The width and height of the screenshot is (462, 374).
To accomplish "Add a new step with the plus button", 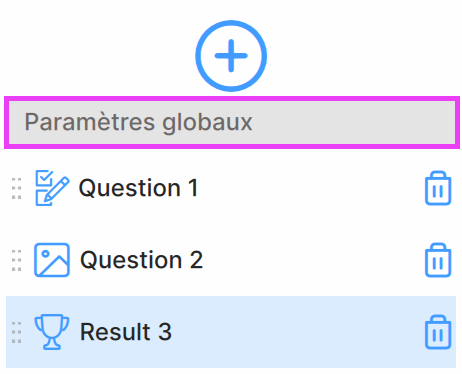I will [231, 56].
